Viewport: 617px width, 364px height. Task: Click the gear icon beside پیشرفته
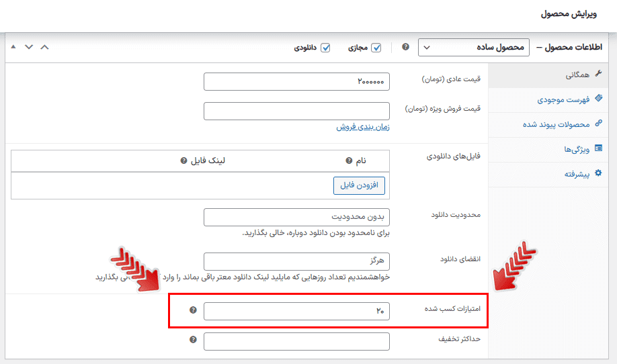598,173
